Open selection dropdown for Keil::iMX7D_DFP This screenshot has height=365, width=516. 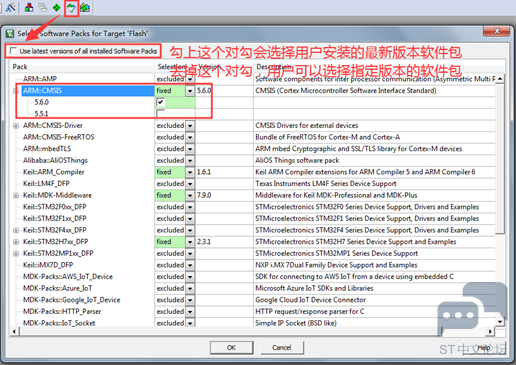click(190, 265)
